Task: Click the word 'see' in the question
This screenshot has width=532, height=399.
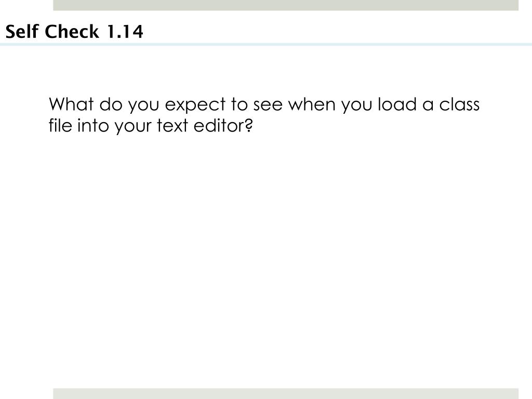Action: (x=268, y=105)
